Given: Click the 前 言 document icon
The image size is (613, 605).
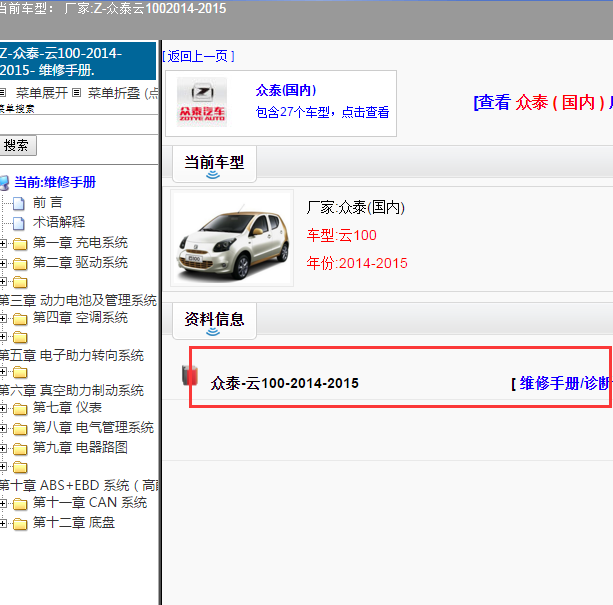Looking at the screenshot, I should [x=18, y=203].
